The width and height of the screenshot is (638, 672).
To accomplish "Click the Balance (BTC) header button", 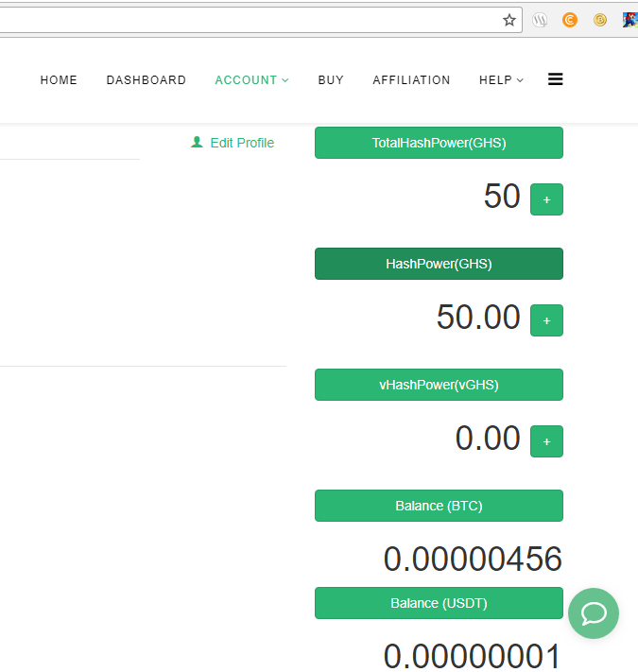I will point(439,506).
